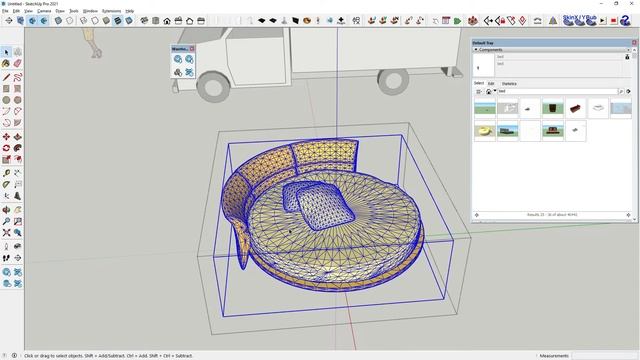Click the green tag icon in top toolbar
Viewport: 640px width, 360px height.
[457, 20]
